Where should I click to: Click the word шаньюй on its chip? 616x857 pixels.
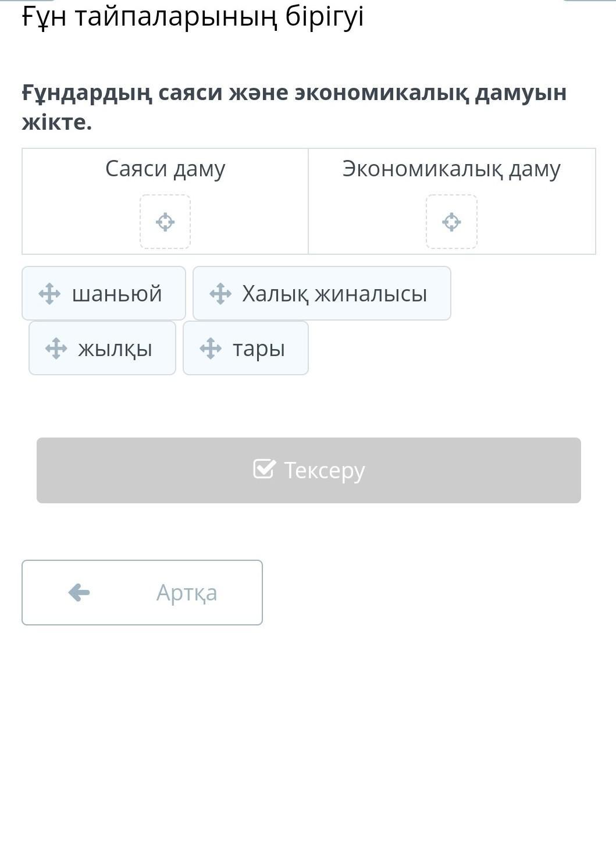tap(117, 294)
